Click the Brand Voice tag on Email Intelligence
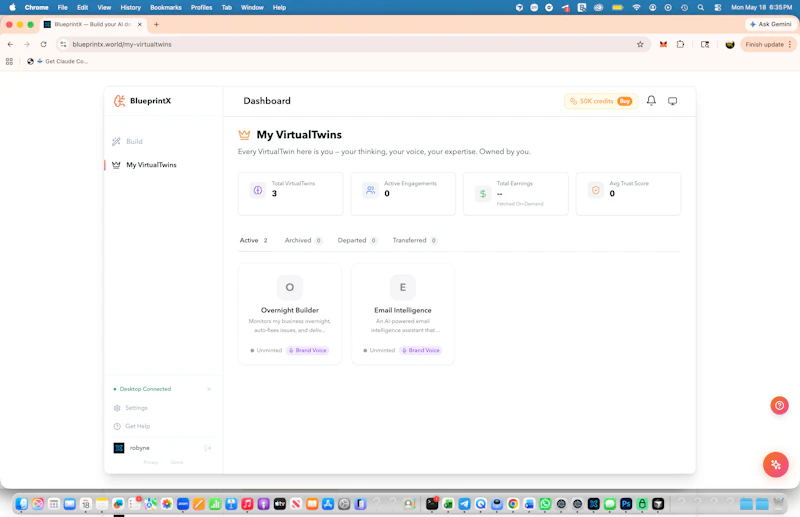This screenshot has height=517, width=800. (x=420, y=350)
